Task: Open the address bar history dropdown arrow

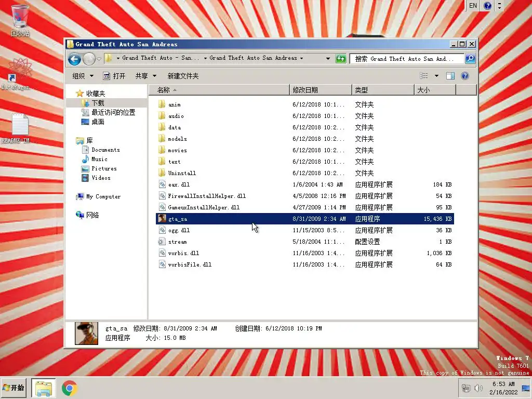Action: click(328, 59)
